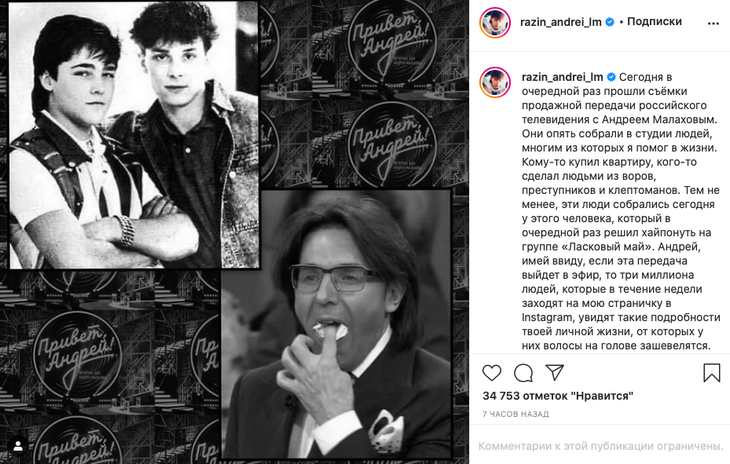730x464 pixels.
Task: Save the post with the bookmark icon
Action: pyautogui.click(x=712, y=373)
